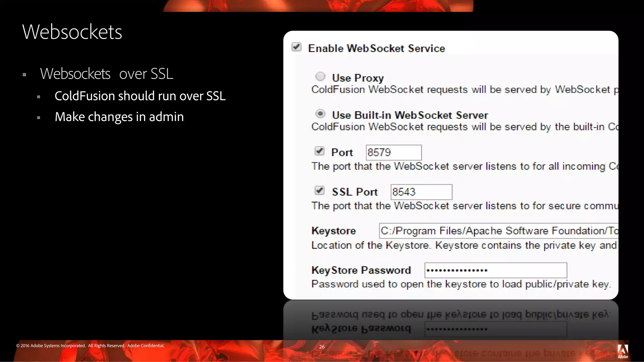This screenshot has height=362, width=644.
Task: Click 'Location of the Keystore' description text
Action: [x=464, y=245]
